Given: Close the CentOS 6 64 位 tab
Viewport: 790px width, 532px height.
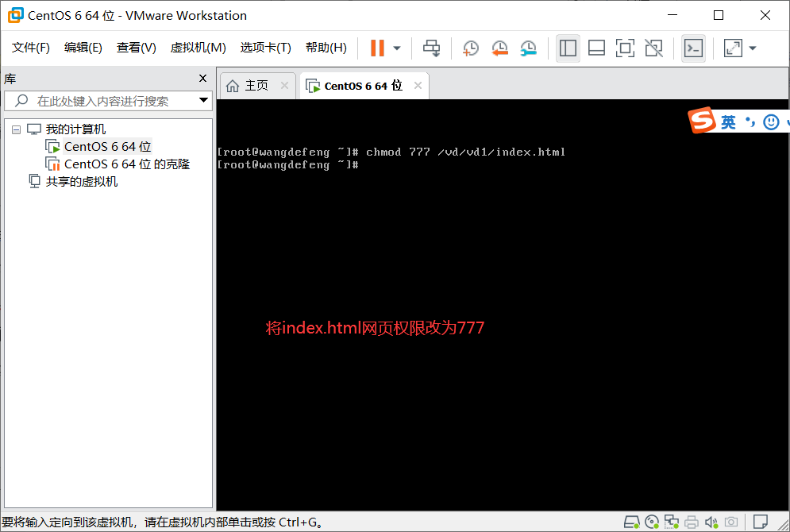Looking at the screenshot, I should 418,85.
